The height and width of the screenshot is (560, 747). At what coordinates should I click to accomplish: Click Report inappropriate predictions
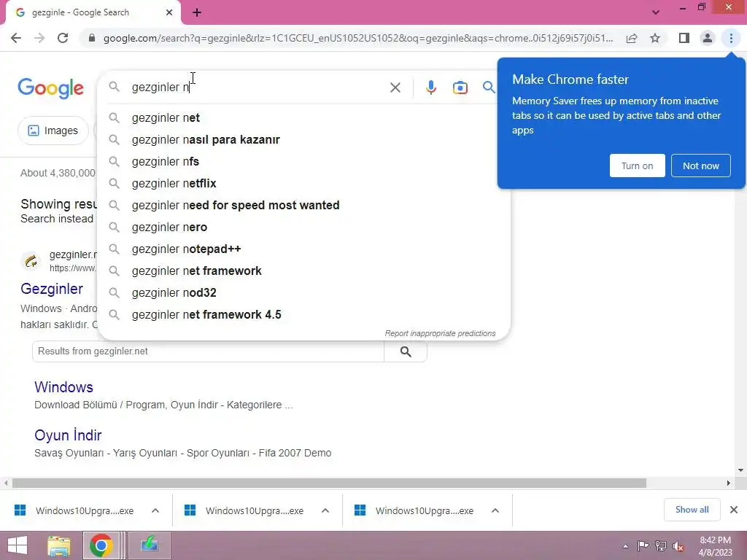click(440, 333)
